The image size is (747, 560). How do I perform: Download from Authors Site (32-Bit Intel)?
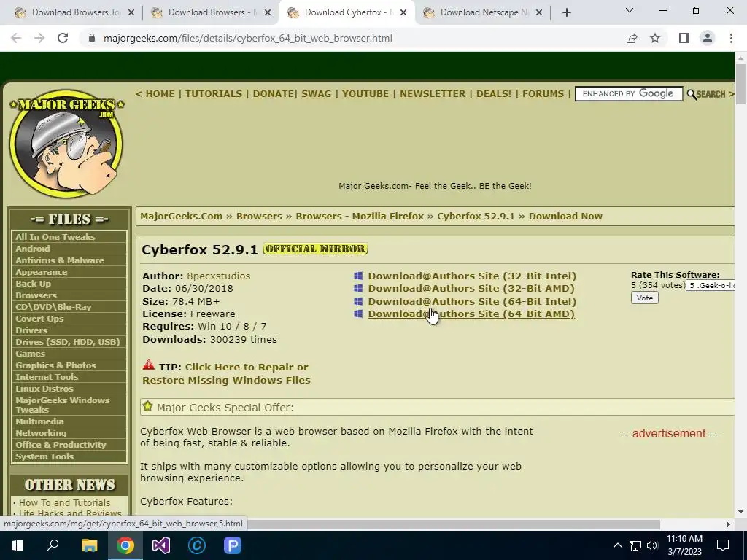pos(472,276)
